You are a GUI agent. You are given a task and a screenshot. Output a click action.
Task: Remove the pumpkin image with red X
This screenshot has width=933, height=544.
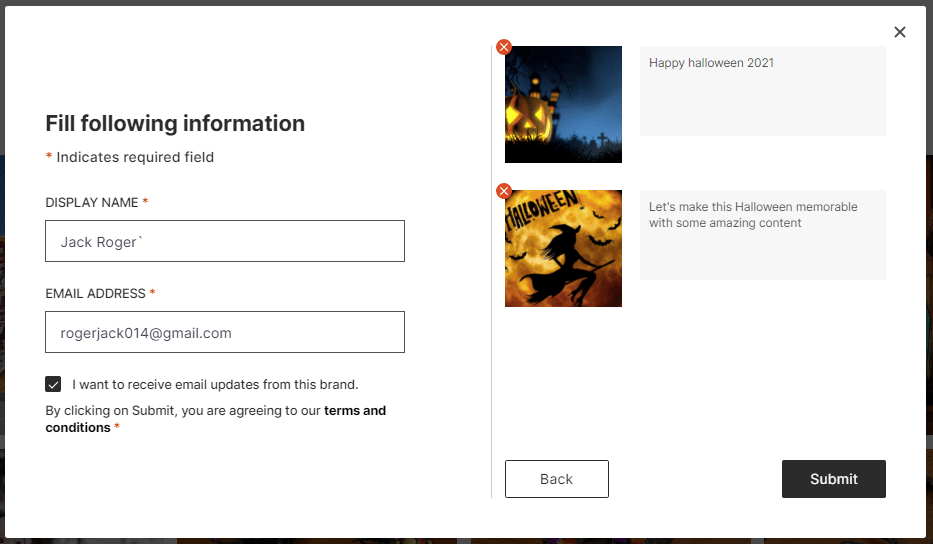coord(504,47)
